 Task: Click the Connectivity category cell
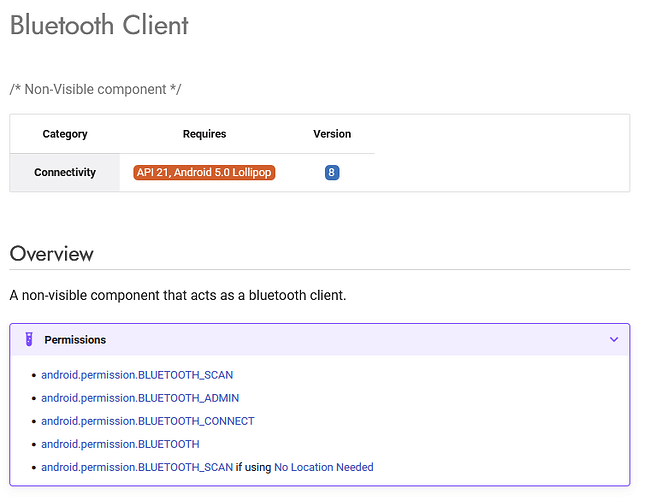pos(65,172)
